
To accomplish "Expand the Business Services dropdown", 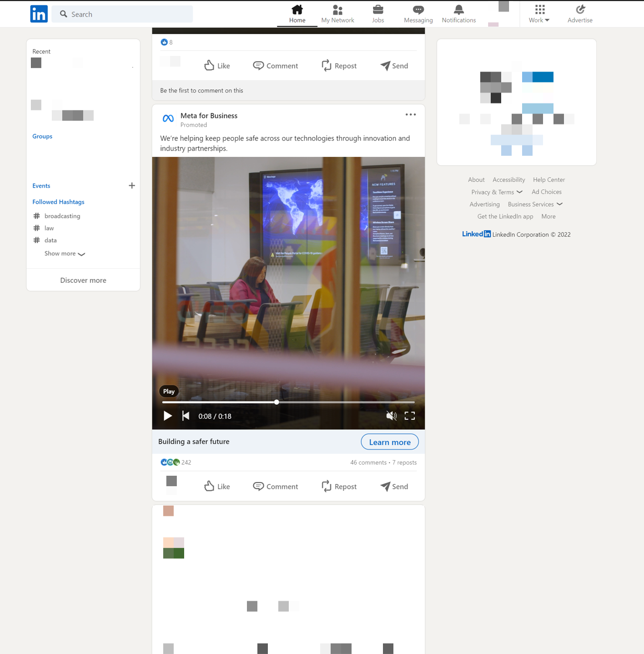I will coord(535,204).
